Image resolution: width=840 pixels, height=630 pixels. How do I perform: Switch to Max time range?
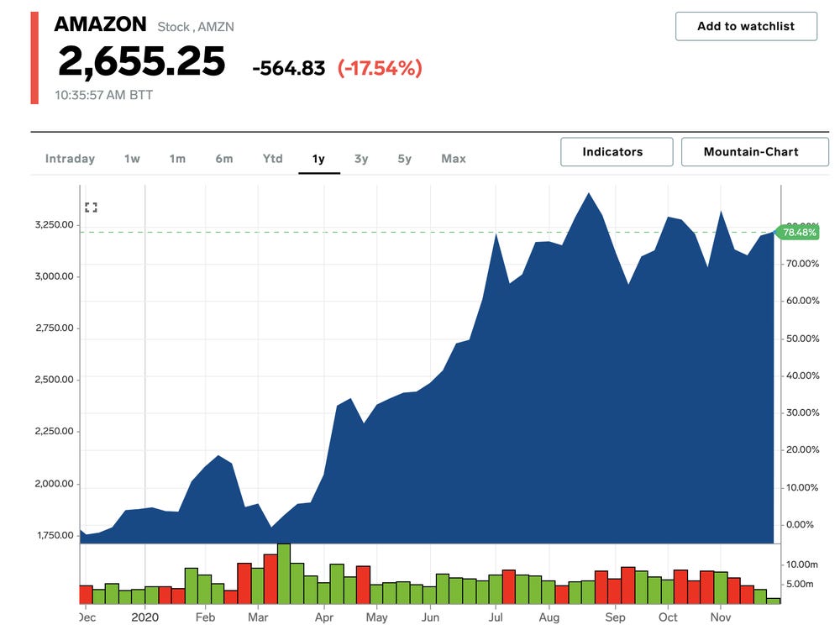[454, 159]
